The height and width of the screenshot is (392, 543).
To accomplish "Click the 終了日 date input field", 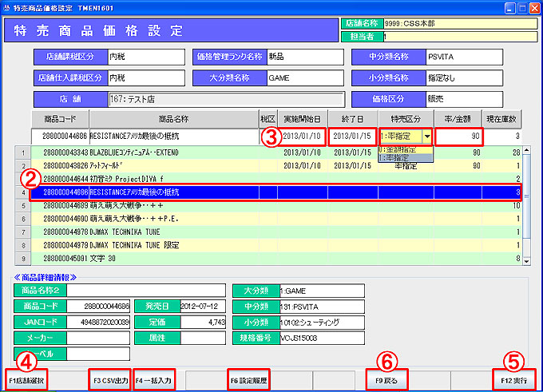I will pos(352,137).
